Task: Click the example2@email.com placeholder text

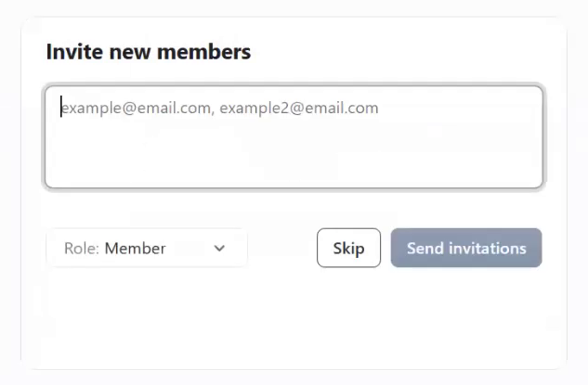Action: tap(299, 109)
